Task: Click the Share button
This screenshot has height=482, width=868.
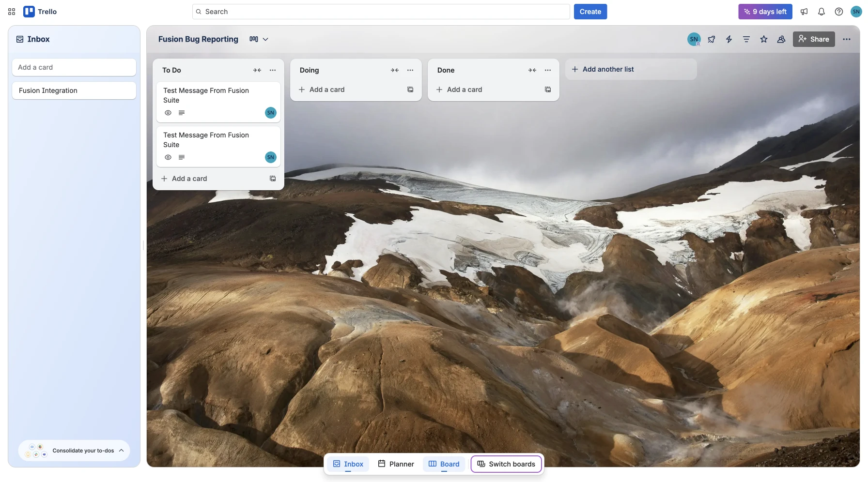Action: click(x=814, y=39)
